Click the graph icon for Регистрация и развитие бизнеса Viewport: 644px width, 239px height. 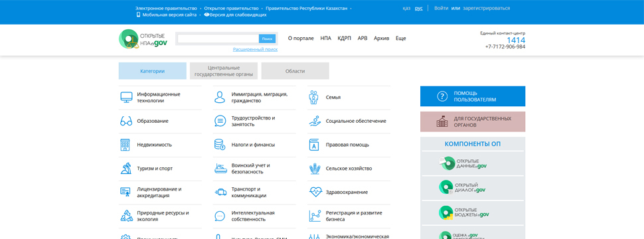click(x=315, y=216)
